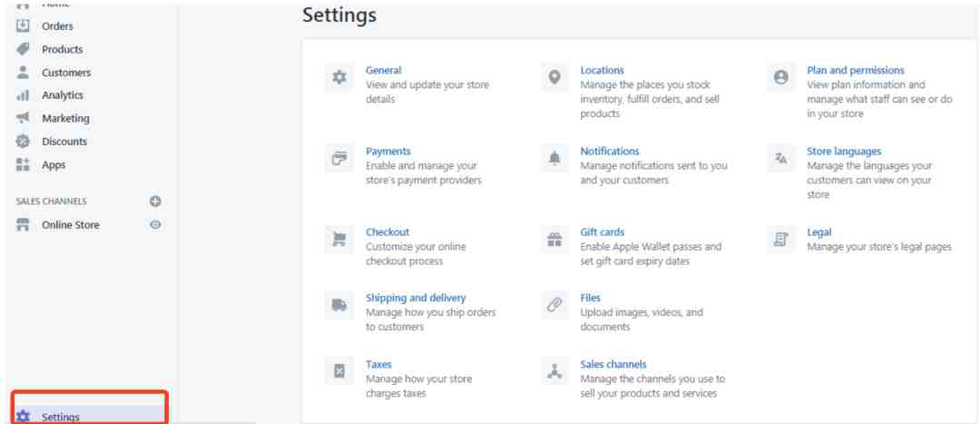Select the Payments card icon
The width and height of the screenshot is (980, 424).
[339, 159]
